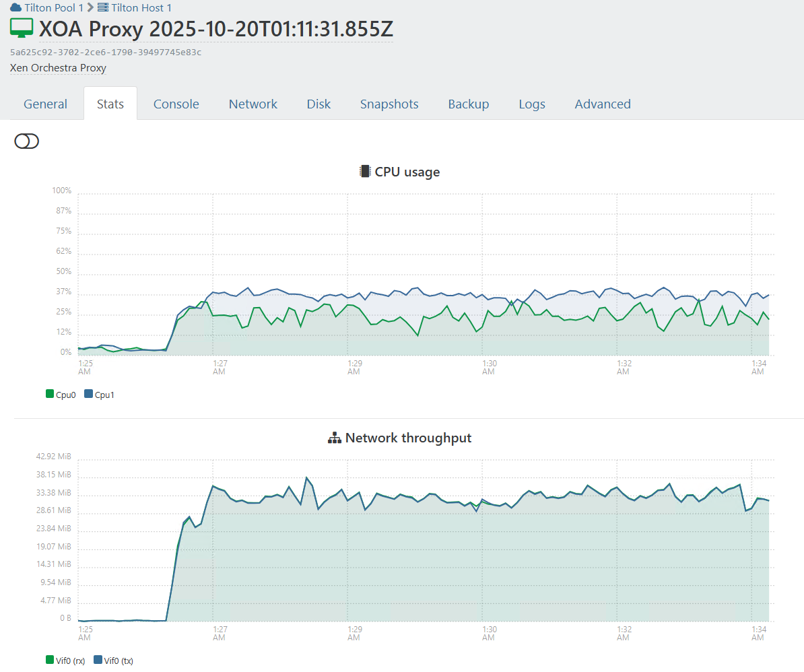
Task: Click the green VM monitor status icon
Action: point(22,29)
